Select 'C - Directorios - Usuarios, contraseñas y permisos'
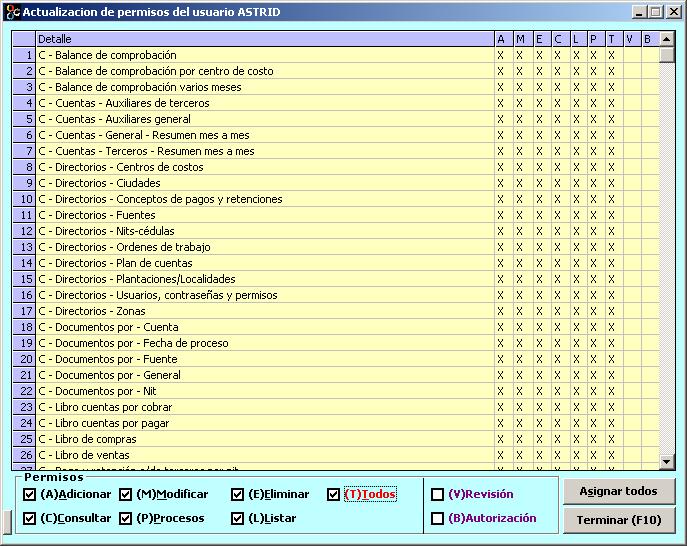This screenshot has width=687, height=546. (265, 295)
